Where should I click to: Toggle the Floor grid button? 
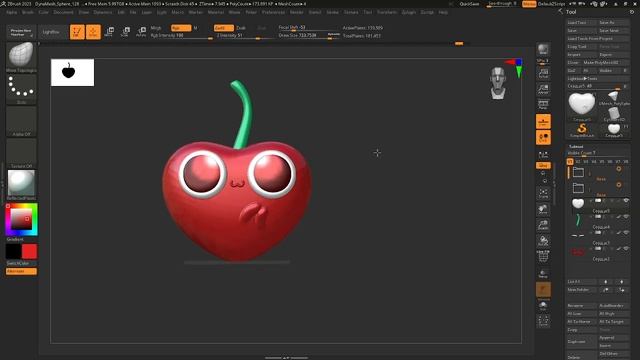point(543,122)
